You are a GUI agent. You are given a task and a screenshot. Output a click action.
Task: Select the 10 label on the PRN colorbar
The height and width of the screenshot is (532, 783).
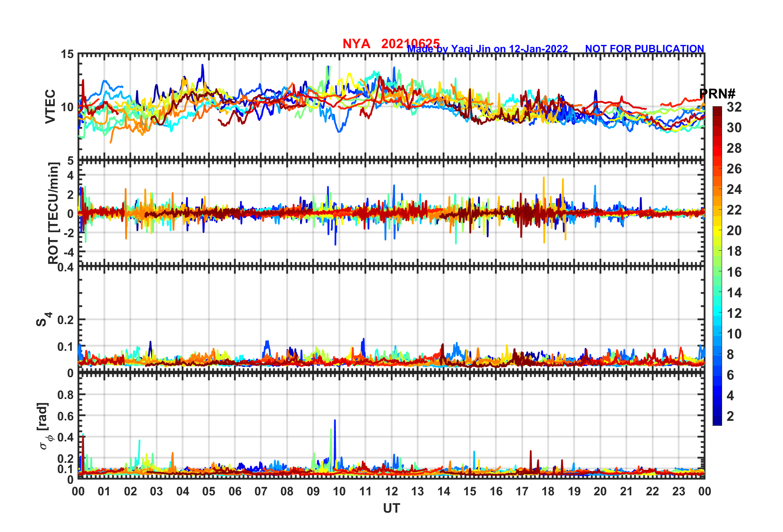734,334
